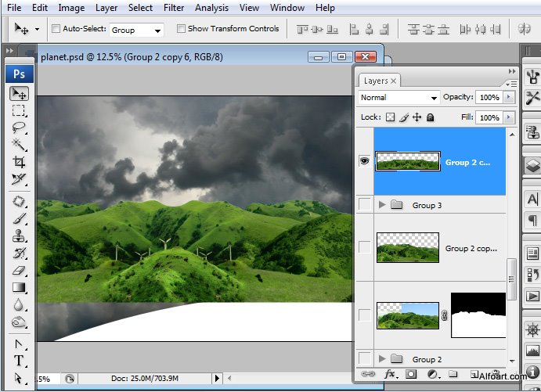
Task: Choose the Eraser tool
Action: (19, 271)
